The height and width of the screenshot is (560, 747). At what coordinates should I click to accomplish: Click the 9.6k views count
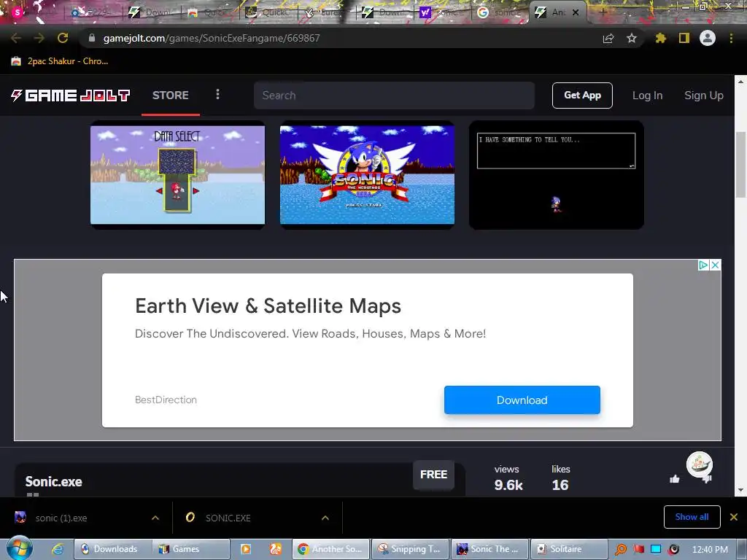pyautogui.click(x=508, y=485)
